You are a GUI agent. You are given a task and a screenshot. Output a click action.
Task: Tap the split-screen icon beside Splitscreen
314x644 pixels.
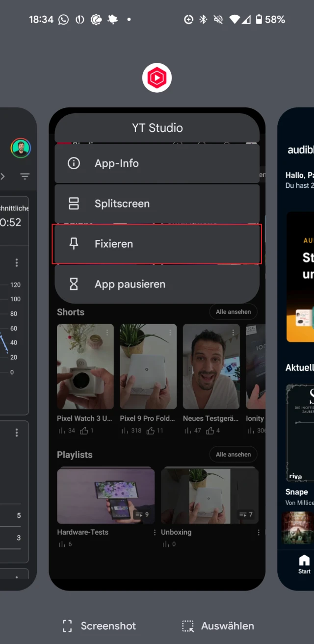click(74, 204)
